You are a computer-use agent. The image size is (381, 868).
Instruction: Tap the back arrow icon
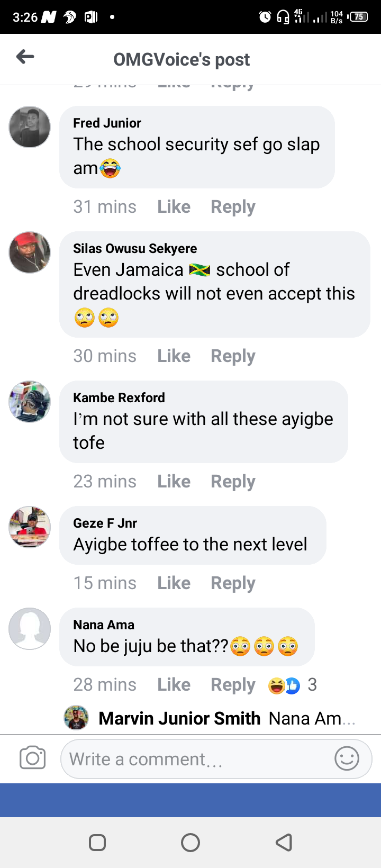pos(25,57)
